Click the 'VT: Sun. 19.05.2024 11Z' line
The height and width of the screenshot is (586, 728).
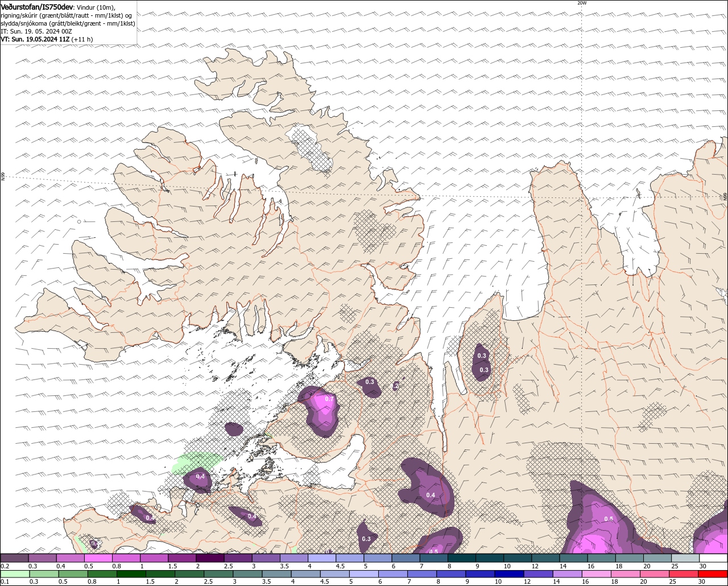pyautogui.click(x=35, y=39)
